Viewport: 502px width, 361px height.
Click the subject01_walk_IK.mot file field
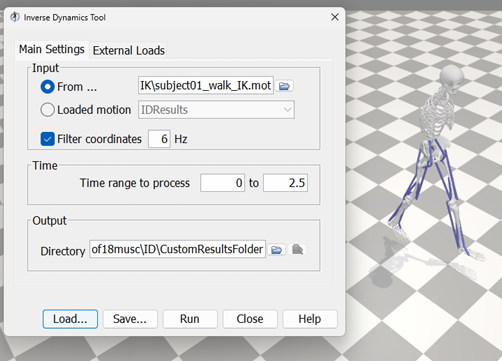[206, 86]
